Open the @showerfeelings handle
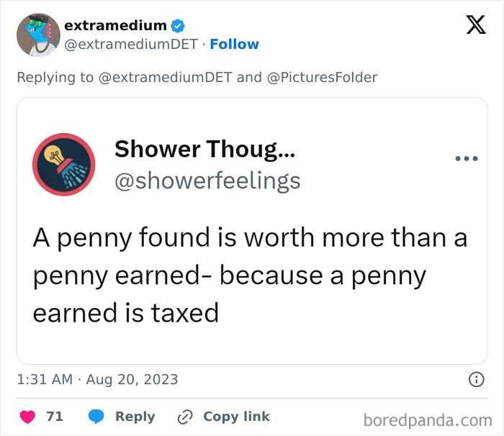The image size is (504, 436). pos(207,181)
